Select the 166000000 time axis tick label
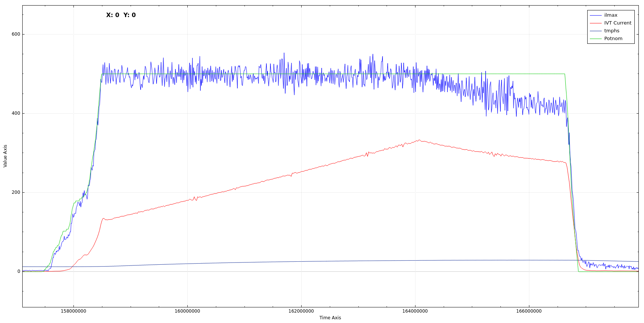The image size is (644, 323). click(529, 311)
